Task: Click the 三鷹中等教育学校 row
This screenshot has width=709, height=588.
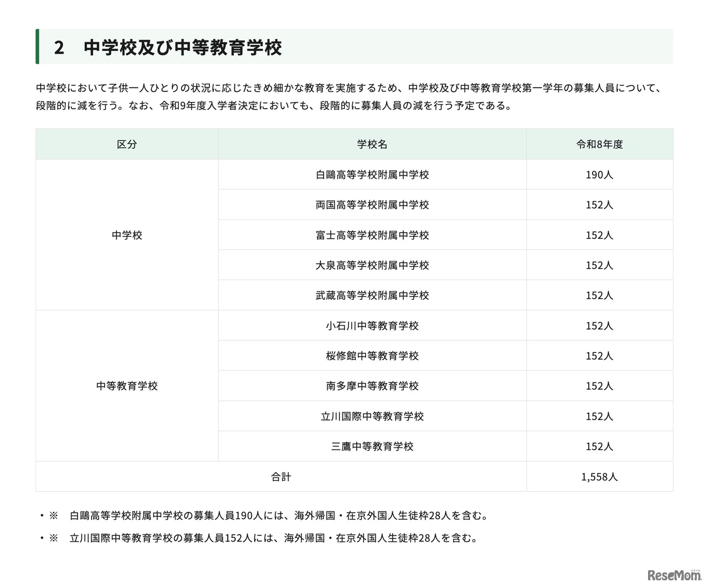Action: 372,446
